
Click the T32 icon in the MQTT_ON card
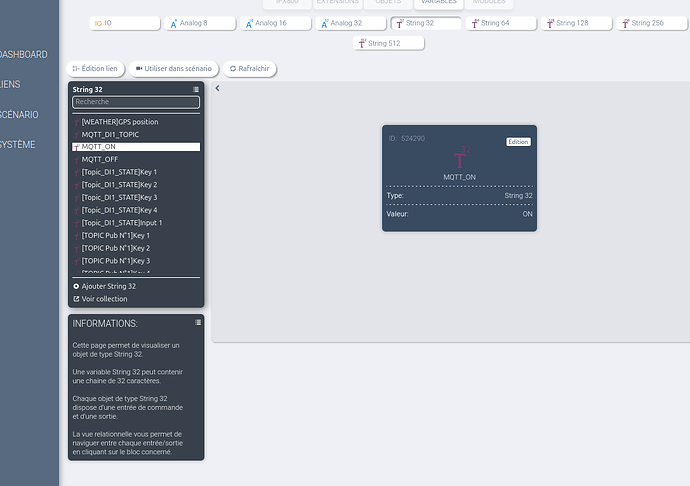(x=460, y=158)
